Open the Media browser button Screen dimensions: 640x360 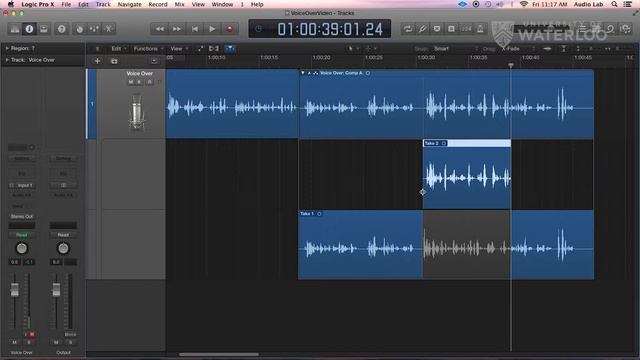pyautogui.click(x=625, y=29)
